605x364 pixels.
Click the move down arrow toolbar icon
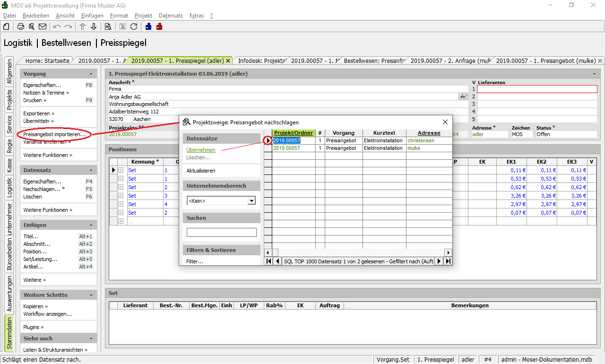pyautogui.click(x=94, y=26)
